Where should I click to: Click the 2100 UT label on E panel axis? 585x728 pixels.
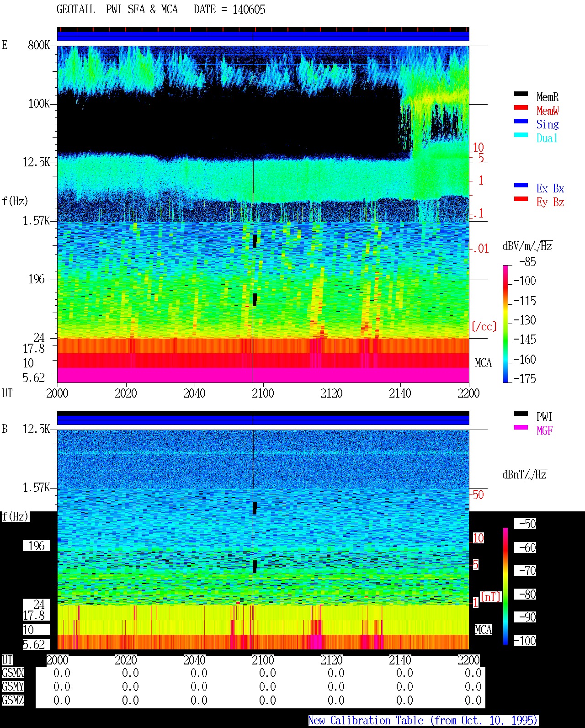tap(263, 393)
